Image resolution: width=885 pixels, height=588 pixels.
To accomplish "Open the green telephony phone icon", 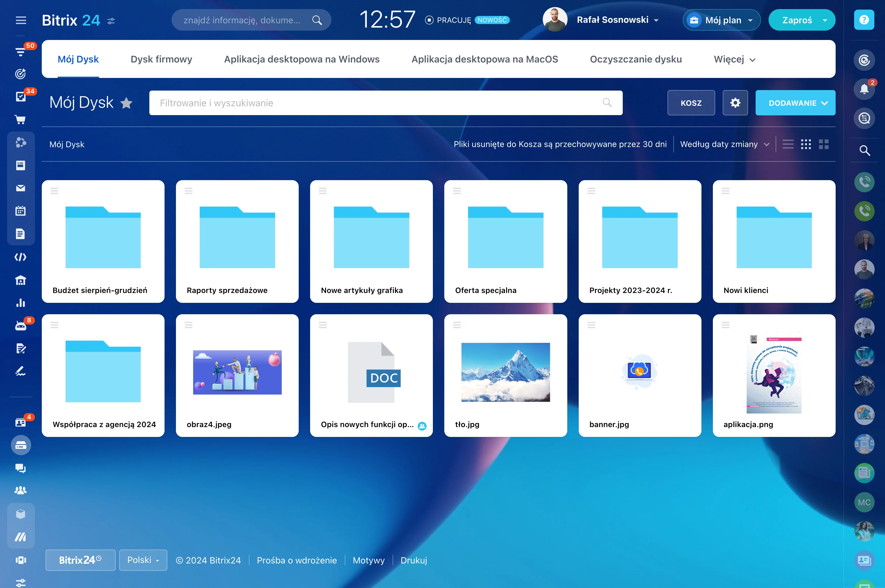I will tap(864, 211).
